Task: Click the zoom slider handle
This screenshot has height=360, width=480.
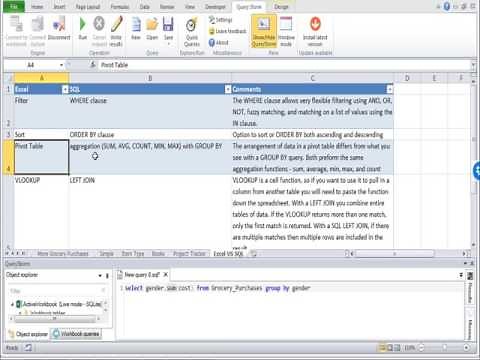Action: tap(444, 348)
